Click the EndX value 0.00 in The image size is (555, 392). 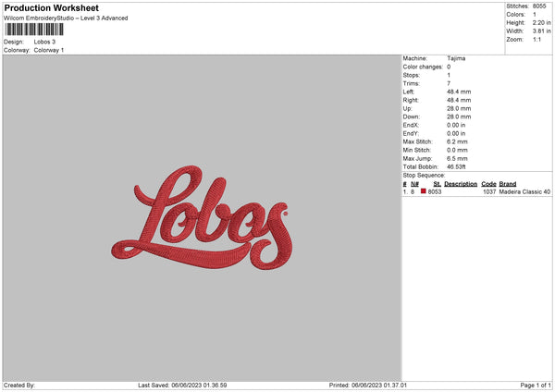(x=456, y=125)
